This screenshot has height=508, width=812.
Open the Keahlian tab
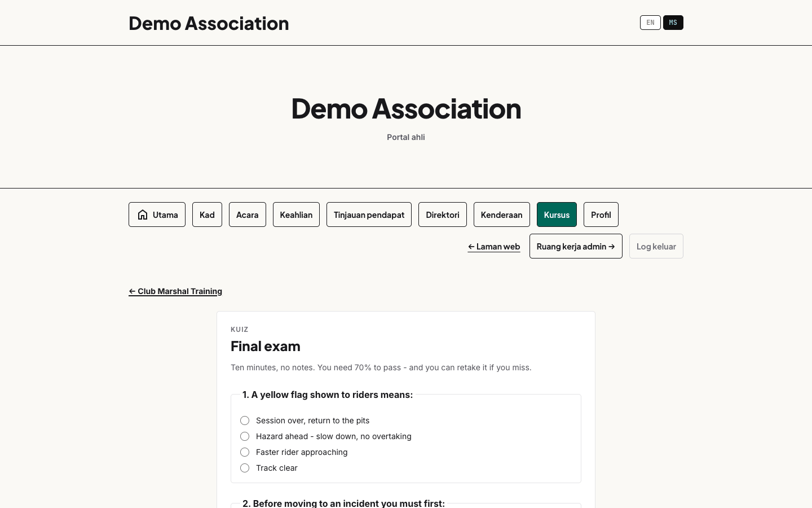coord(296,214)
